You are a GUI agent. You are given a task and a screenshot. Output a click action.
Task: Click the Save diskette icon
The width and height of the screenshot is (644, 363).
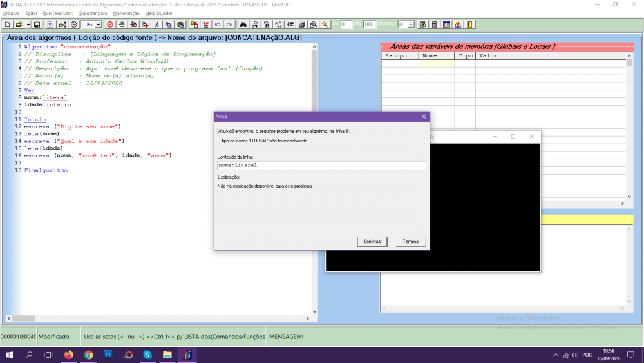point(37,25)
